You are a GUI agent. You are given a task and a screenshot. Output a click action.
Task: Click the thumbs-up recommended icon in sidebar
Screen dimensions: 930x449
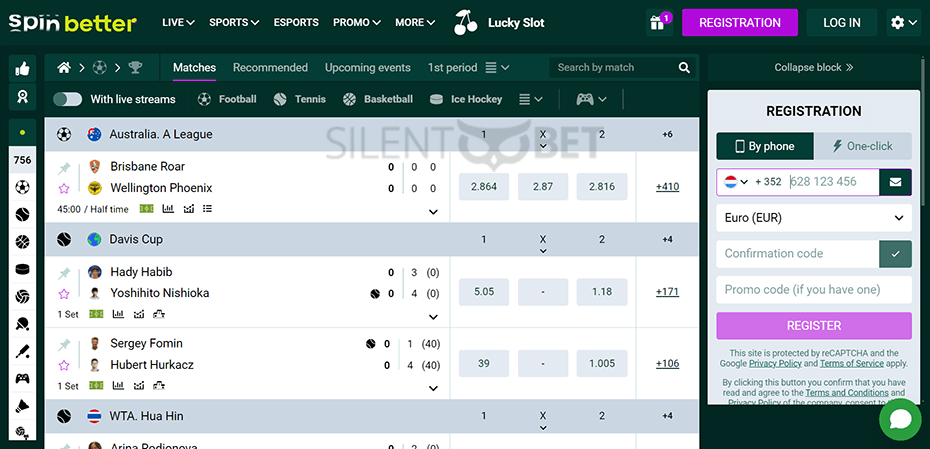[x=23, y=69]
